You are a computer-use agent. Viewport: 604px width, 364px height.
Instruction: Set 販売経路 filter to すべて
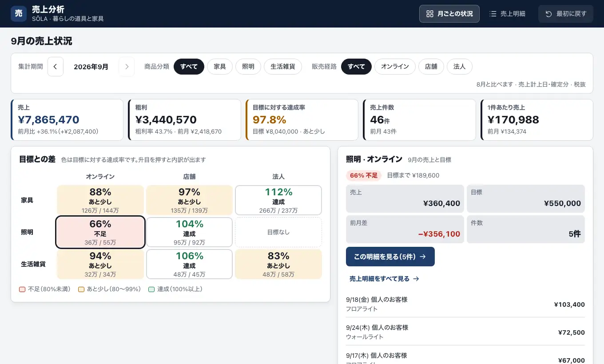[356, 67]
